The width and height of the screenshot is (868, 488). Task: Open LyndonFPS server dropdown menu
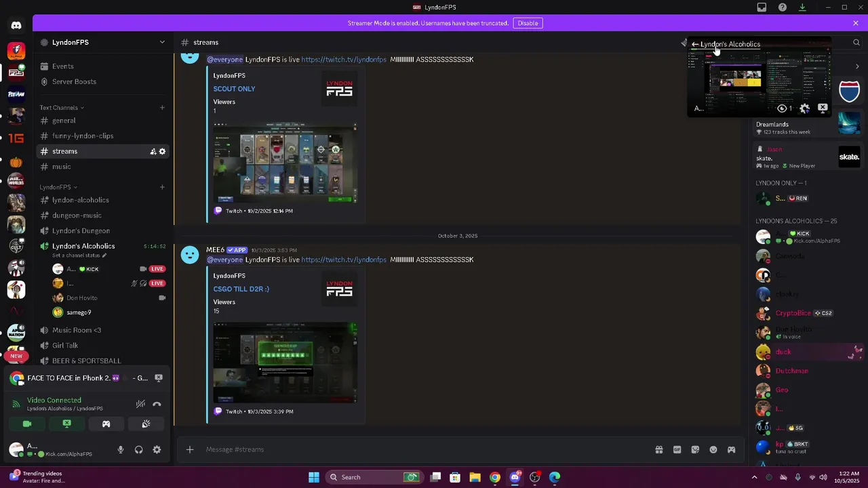162,42
